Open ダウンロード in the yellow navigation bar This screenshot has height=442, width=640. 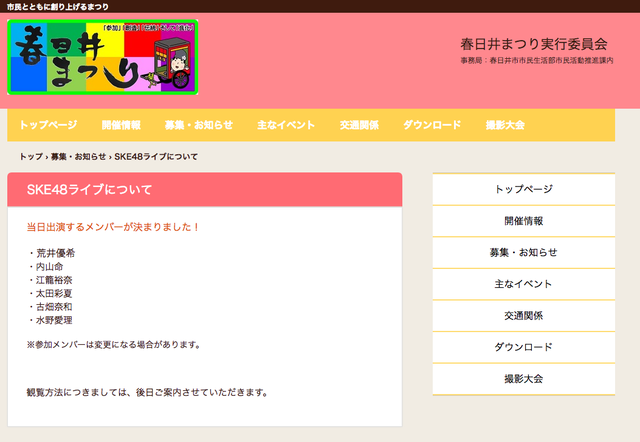point(432,125)
